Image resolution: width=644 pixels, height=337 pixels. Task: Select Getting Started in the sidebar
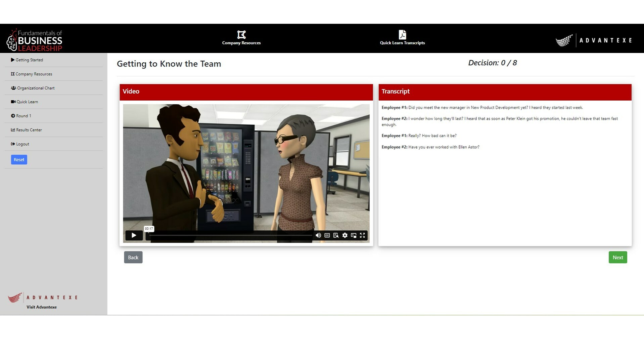(29, 60)
